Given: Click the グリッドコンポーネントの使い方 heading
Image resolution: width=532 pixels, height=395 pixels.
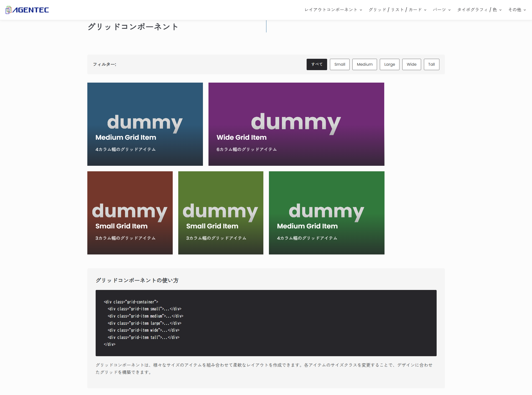Looking at the screenshot, I should coord(137,280).
